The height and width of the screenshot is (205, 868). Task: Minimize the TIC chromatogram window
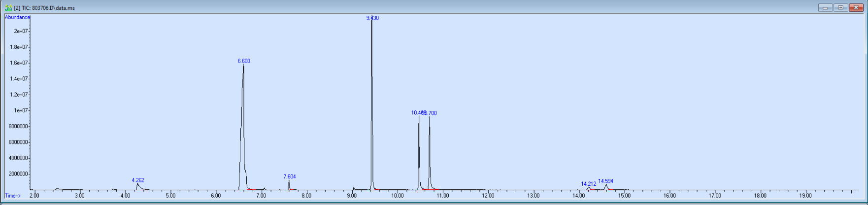825,7
